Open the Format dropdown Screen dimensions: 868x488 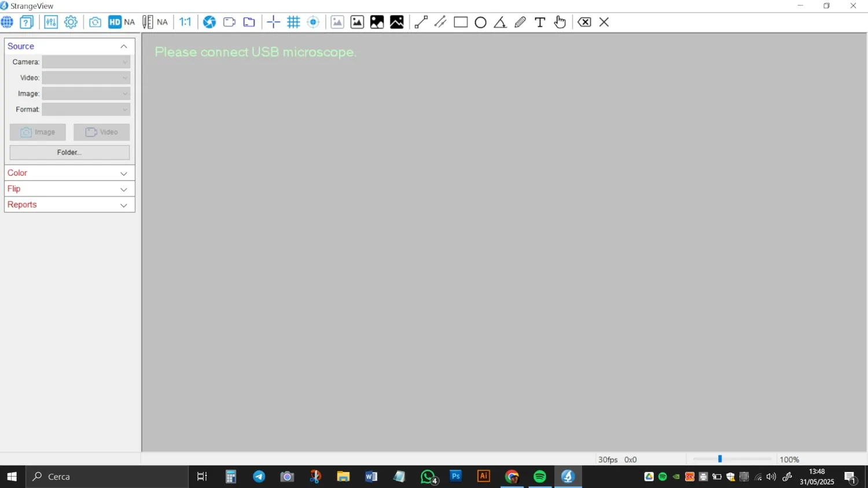(86, 109)
